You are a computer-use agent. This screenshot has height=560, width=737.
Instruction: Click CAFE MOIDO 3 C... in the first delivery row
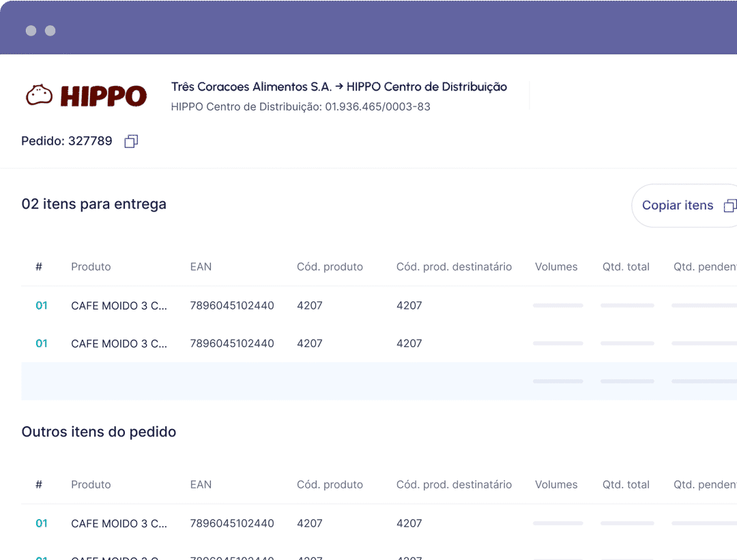(x=119, y=306)
